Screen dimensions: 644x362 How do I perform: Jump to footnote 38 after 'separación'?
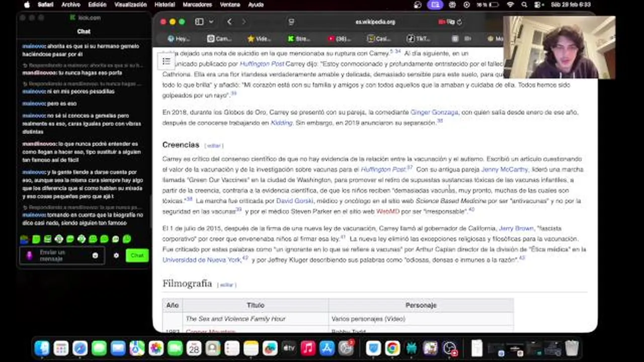pyautogui.click(x=440, y=121)
